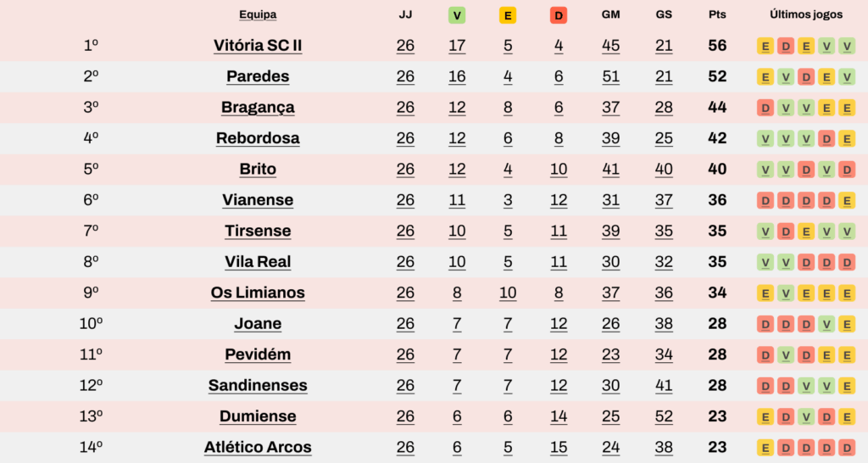Click Atlético Arcos' yellow E result badge

pyautogui.click(x=765, y=448)
